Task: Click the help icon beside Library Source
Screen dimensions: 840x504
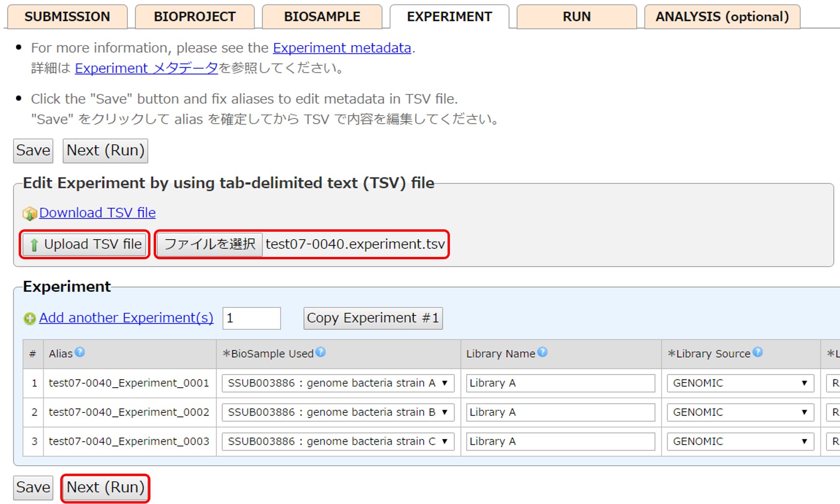Action: pos(758,352)
